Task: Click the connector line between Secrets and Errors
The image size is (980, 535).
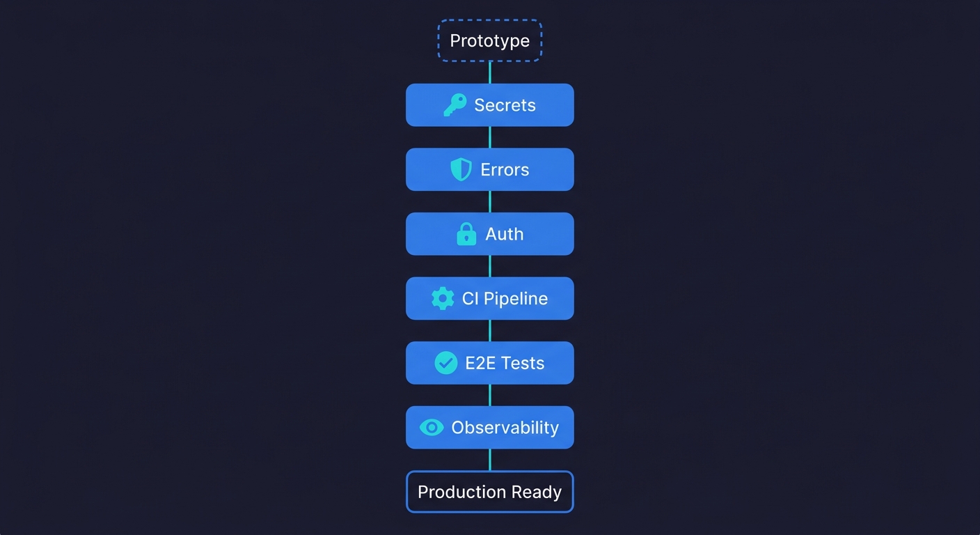Action: click(490, 137)
